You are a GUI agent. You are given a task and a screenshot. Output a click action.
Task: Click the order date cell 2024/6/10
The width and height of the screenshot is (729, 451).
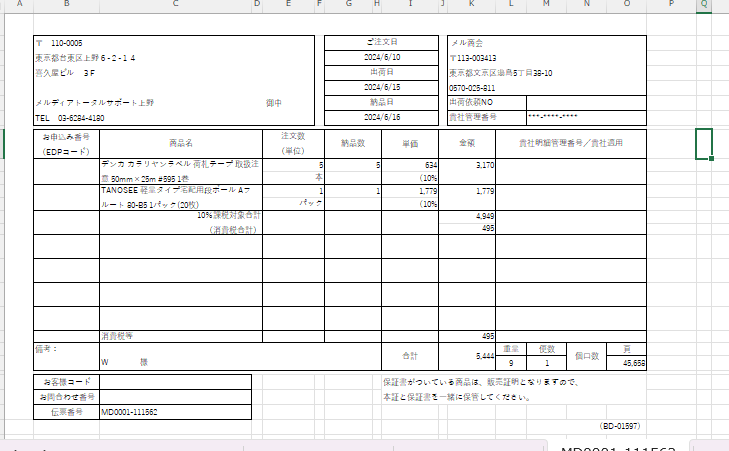[x=382, y=58]
